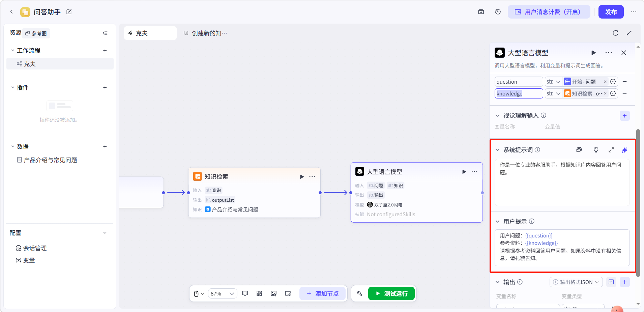Click the debug wrench icon beside 测试运行

pyautogui.click(x=360, y=293)
